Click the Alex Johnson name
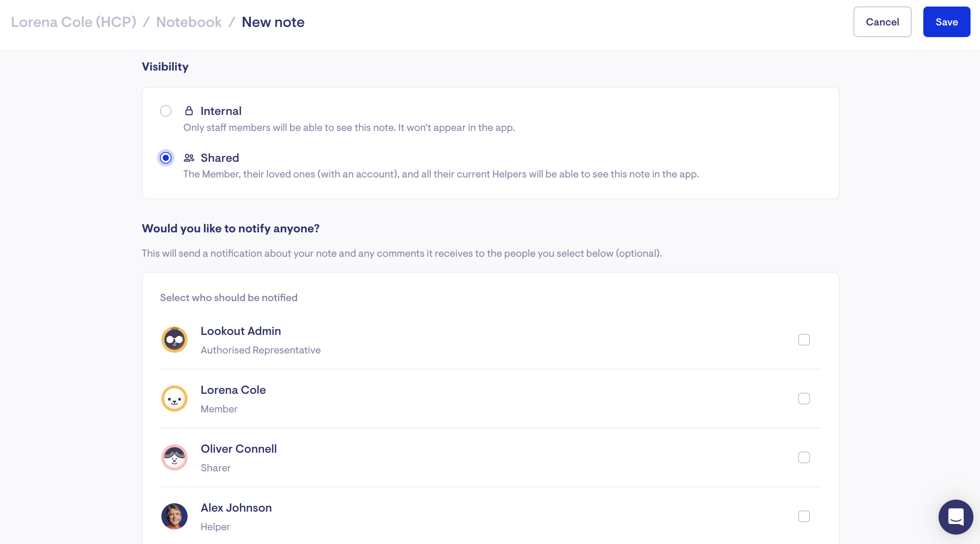The image size is (980, 544). point(236,508)
